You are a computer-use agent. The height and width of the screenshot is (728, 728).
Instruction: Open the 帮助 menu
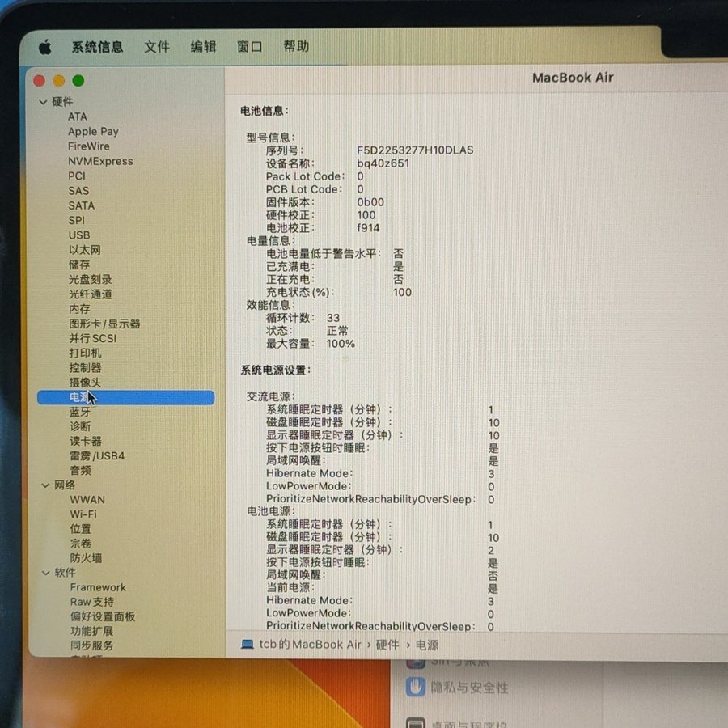pyautogui.click(x=296, y=46)
